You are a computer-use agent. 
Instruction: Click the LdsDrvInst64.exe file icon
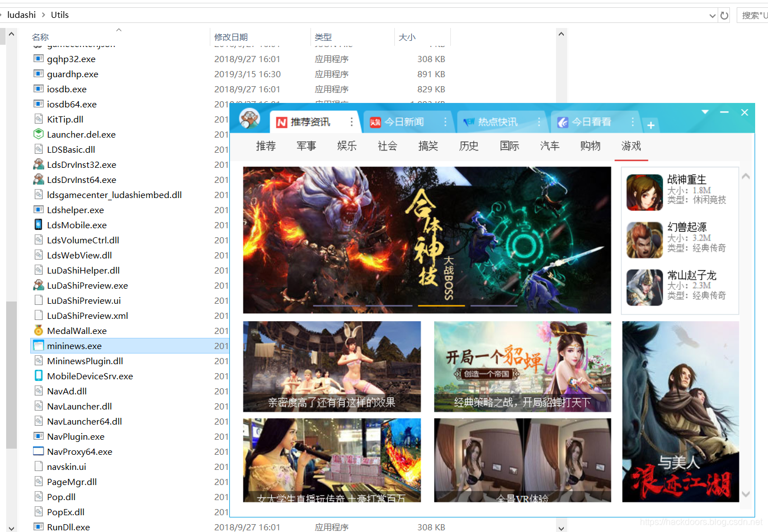pyautogui.click(x=39, y=180)
